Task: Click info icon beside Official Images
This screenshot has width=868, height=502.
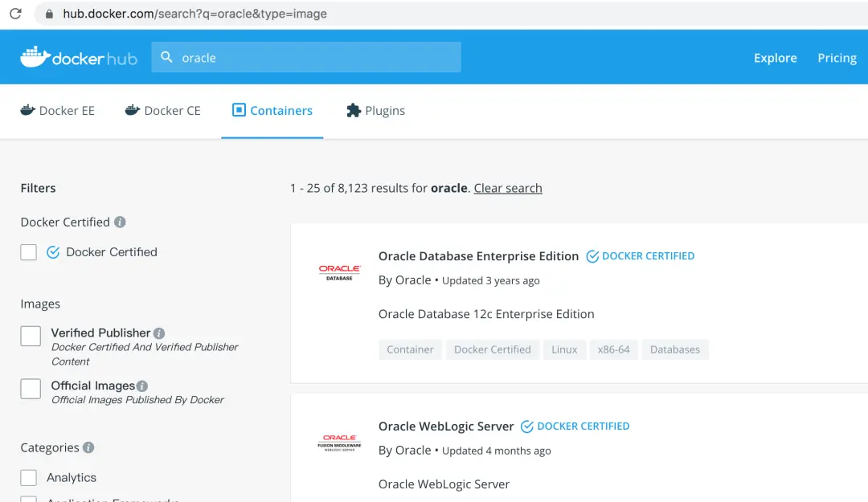Action: click(x=142, y=386)
